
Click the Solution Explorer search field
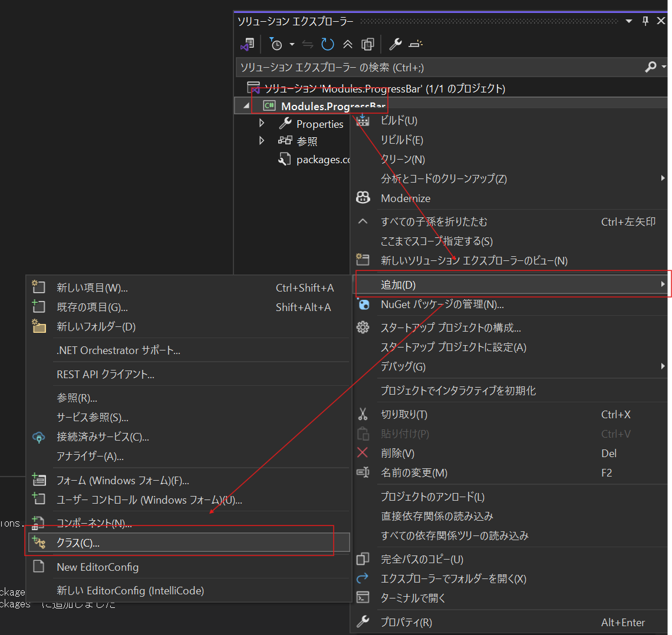[x=439, y=67]
